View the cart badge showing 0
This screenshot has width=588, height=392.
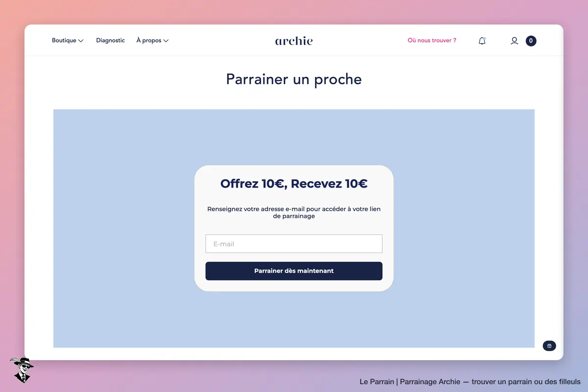click(531, 41)
